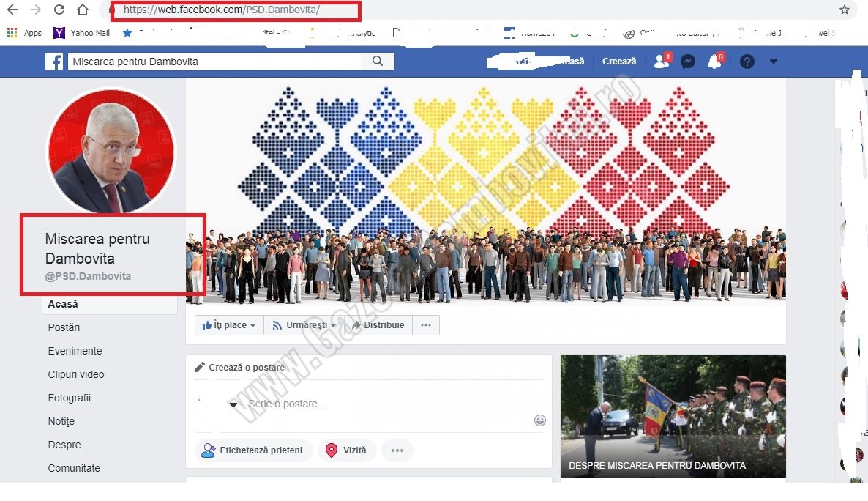Open the Urmărești follow dropdown
The image size is (868, 501).
click(x=303, y=325)
